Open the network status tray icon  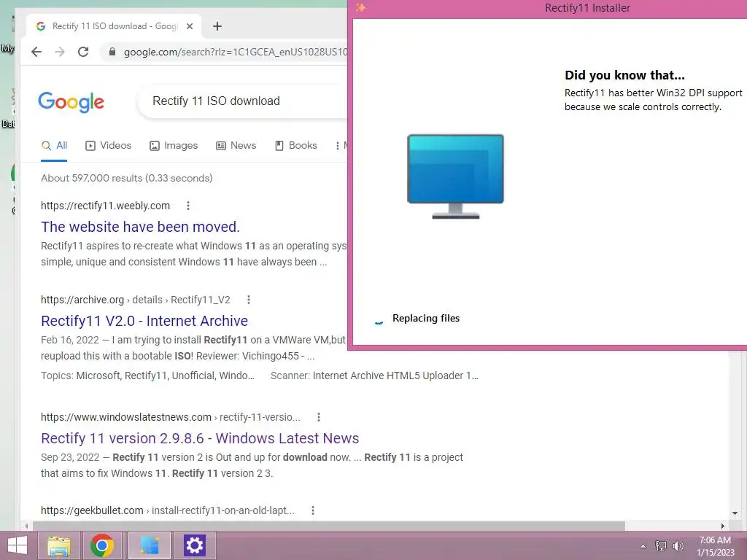[661, 545]
